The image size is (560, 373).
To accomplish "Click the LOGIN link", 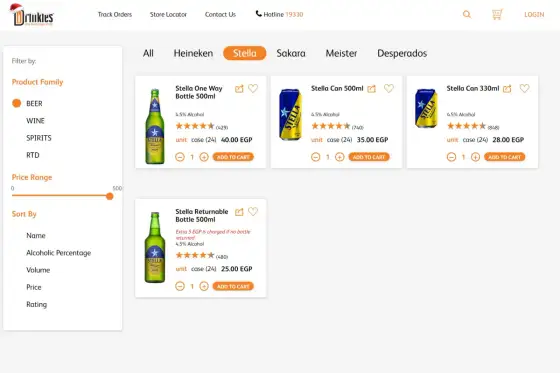I will (534, 14).
